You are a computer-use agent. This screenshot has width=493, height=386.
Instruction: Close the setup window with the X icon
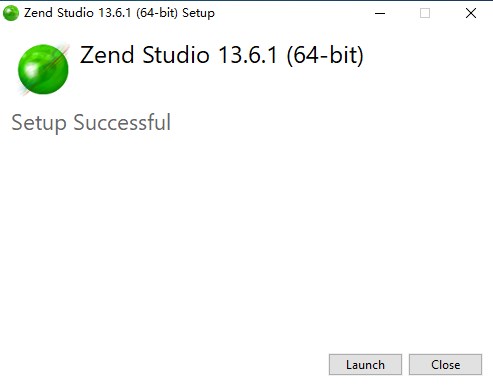tap(471, 13)
